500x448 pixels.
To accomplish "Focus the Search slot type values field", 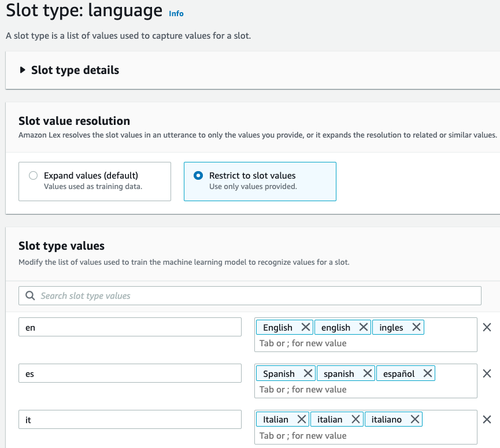I will coord(250,295).
